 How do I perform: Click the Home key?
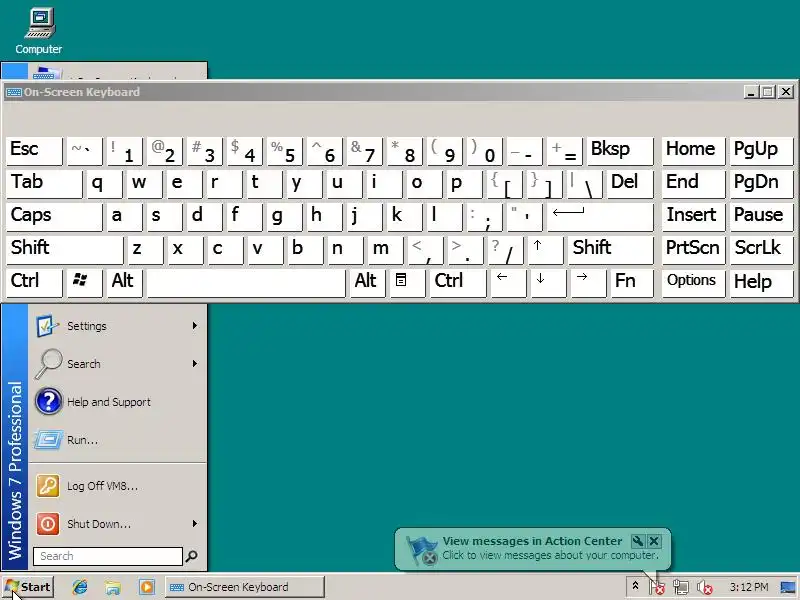point(693,151)
